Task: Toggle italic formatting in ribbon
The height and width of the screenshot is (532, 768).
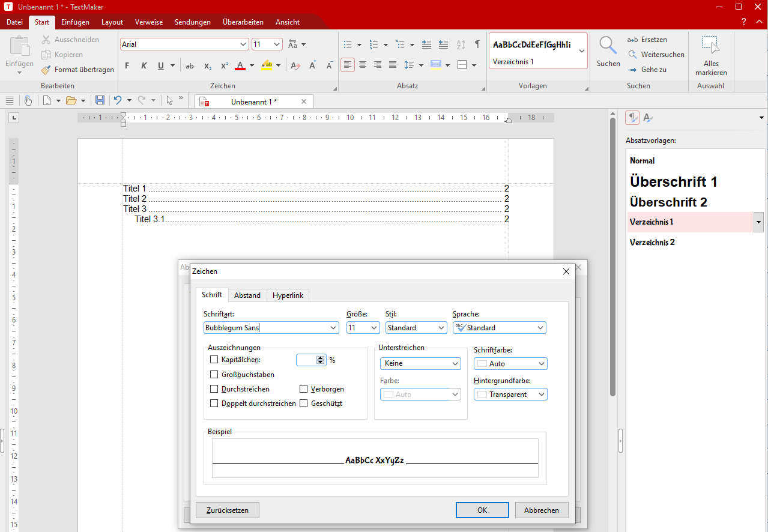Action: coord(144,65)
